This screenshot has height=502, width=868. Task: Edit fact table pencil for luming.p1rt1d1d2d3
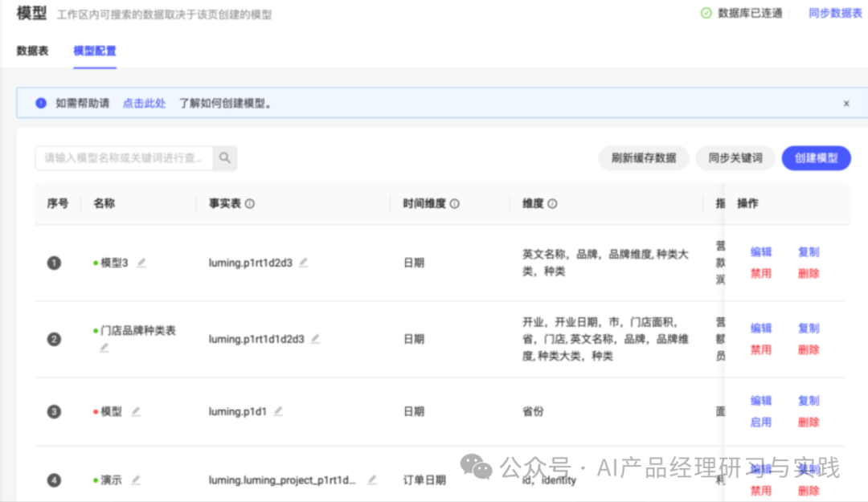316,339
